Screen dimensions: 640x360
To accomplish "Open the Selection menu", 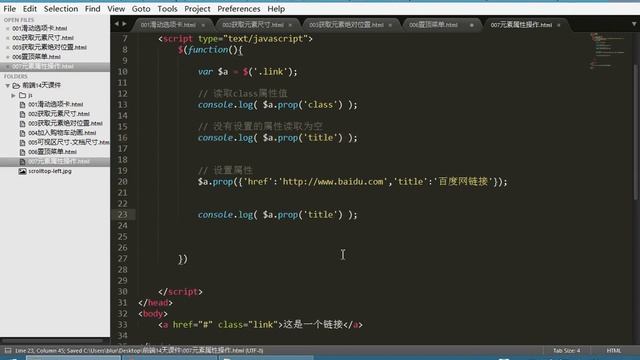I will 61,9.
